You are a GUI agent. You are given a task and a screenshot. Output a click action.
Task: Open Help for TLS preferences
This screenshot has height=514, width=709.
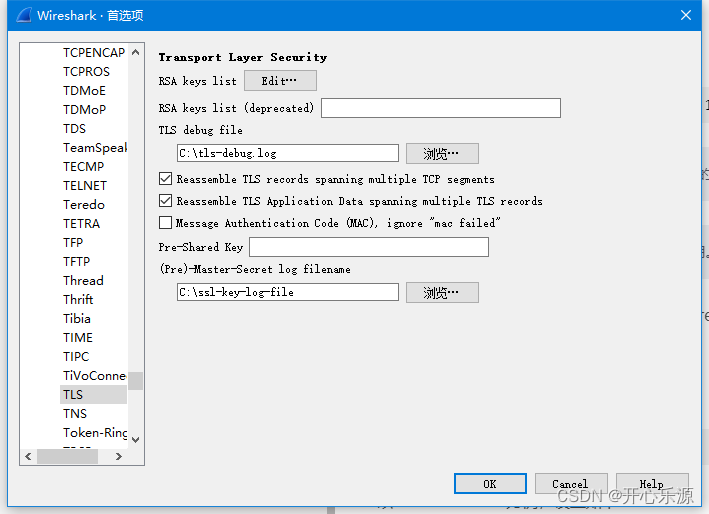(652, 484)
